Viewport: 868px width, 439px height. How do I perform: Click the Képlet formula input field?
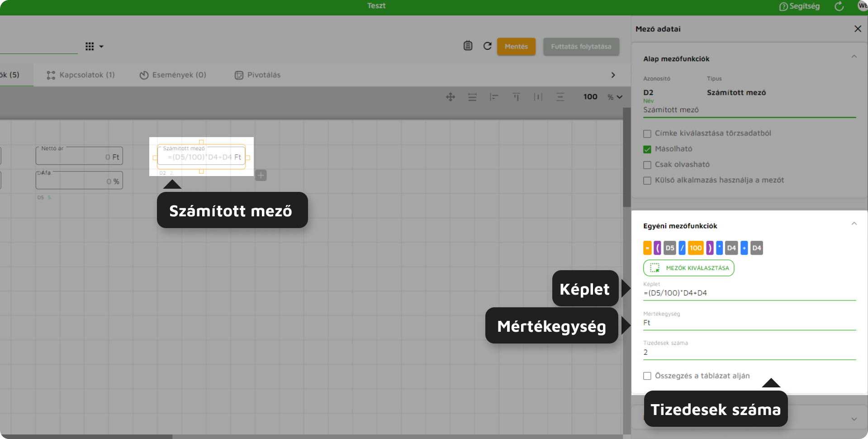(x=749, y=293)
